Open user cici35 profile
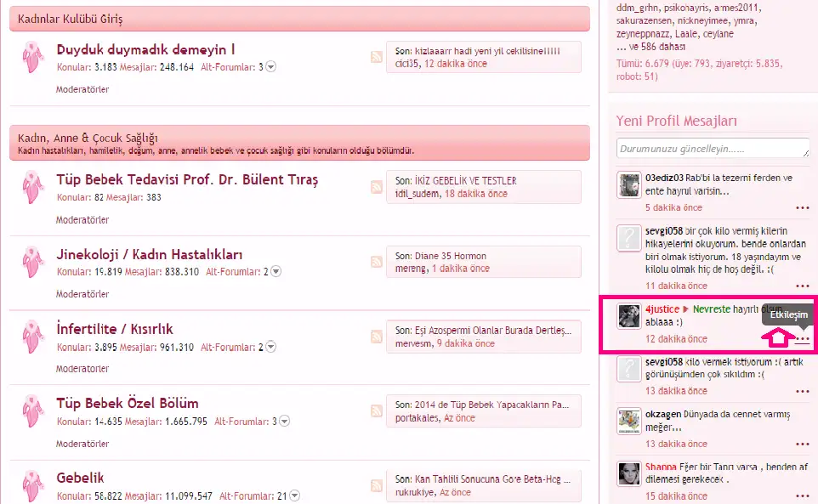This screenshot has height=504, width=818. [406, 64]
